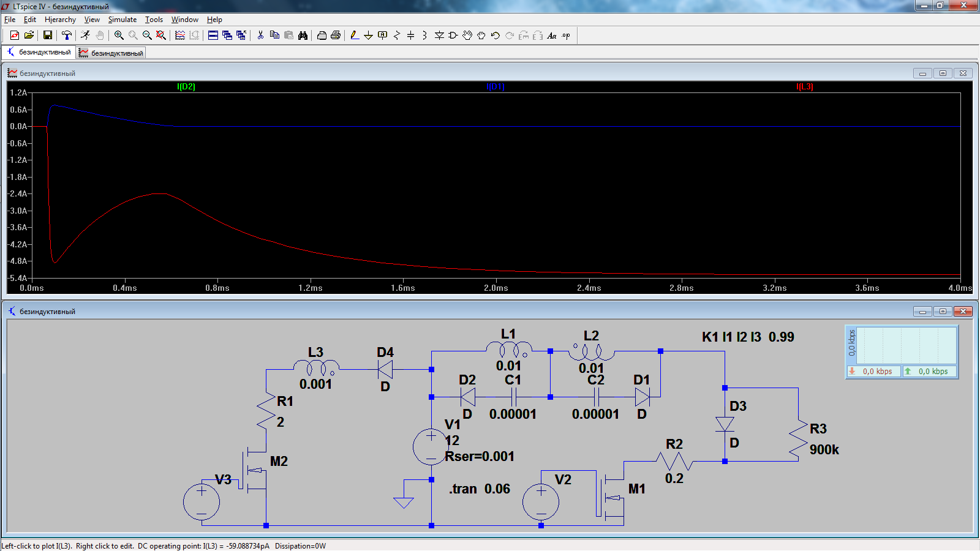Click the Cut scissors tool
This screenshot has width=980, height=551.
pos(260,36)
